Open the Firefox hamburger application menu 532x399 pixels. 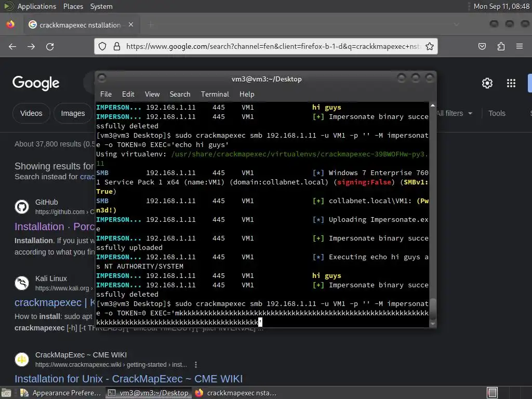pyautogui.click(x=520, y=46)
